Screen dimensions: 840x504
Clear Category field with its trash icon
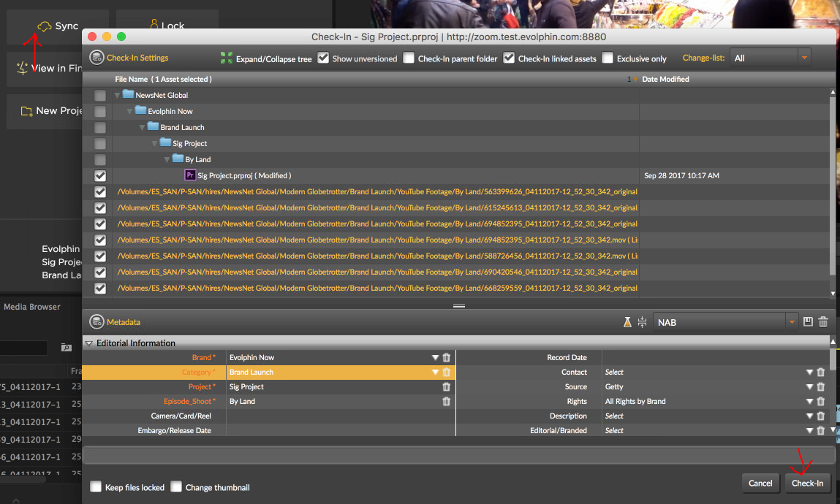click(x=446, y=372)
